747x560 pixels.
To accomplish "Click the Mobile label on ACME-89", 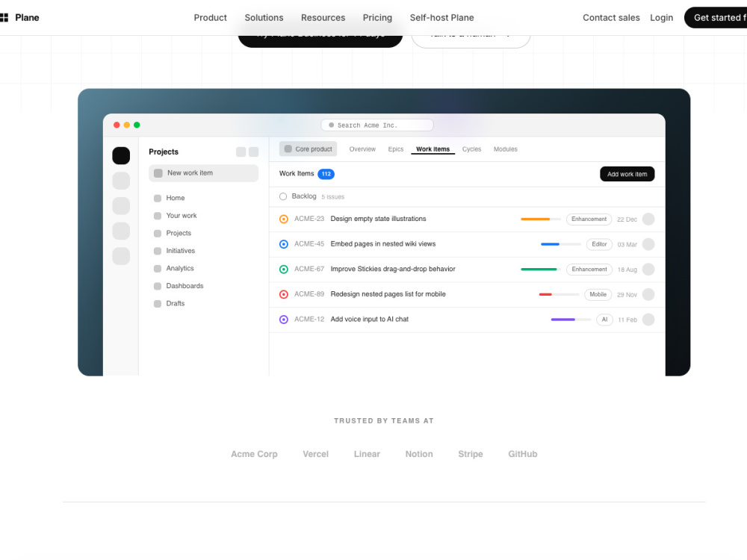I will pyautogui.click(x=598, y=295).
